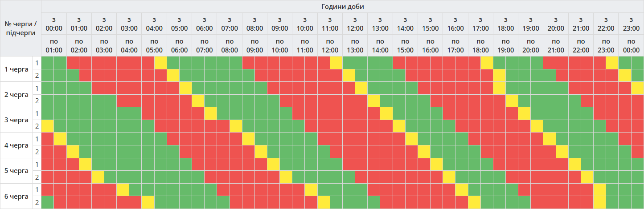644x209 pixels.
Task: Click the 'по 14:00' header cell
Action: coord(380,45)
